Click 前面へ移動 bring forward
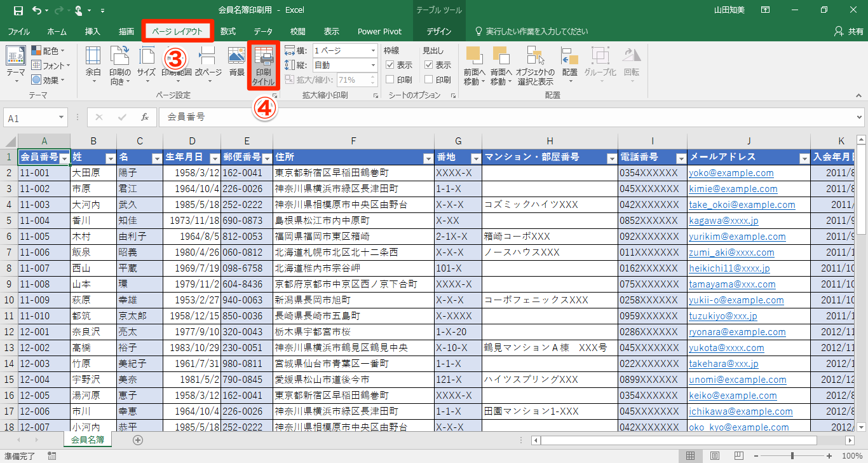This screenshot has width=868, height=463. [474, 66]
